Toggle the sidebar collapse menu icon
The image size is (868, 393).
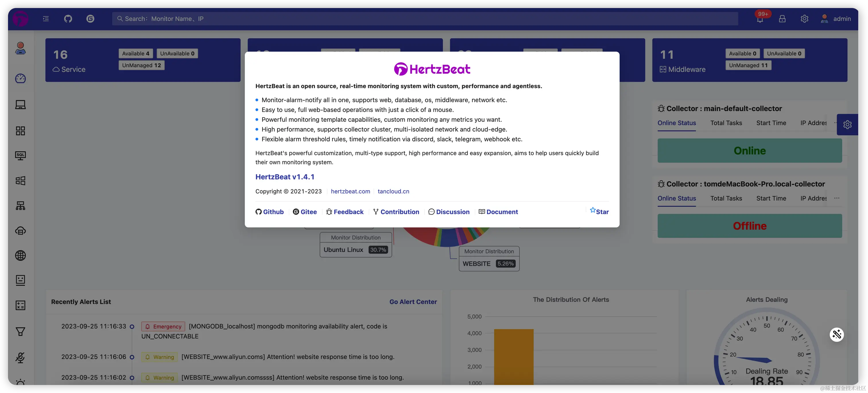coord(46,19)
